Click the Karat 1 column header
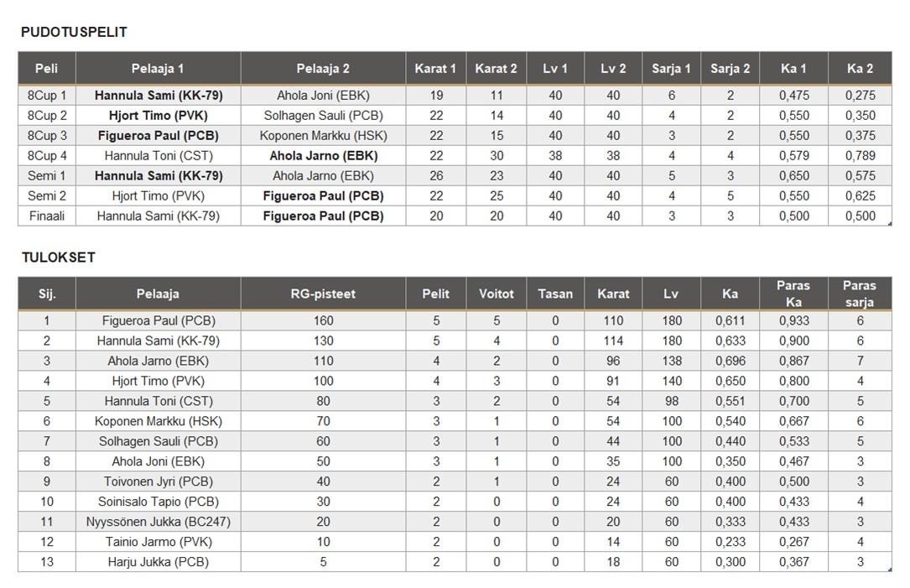 pos(435,69)
